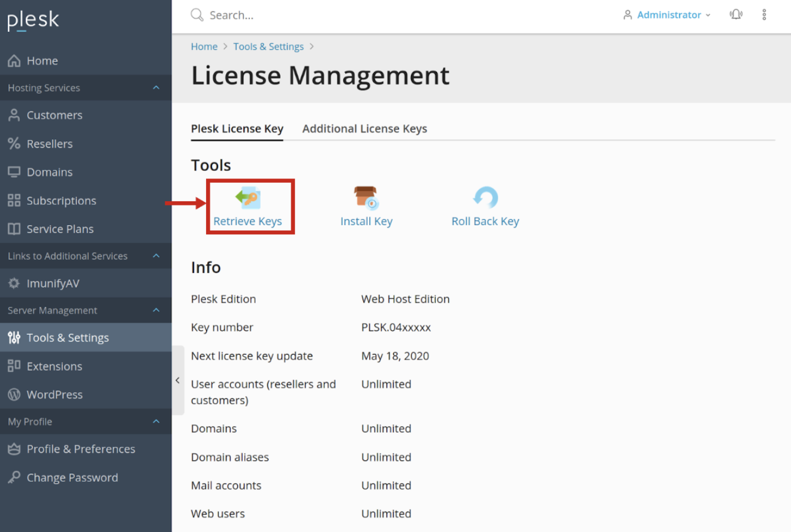Click the Roll Back Key arrow icon
The image size is (791, 532).
(485, 198)
